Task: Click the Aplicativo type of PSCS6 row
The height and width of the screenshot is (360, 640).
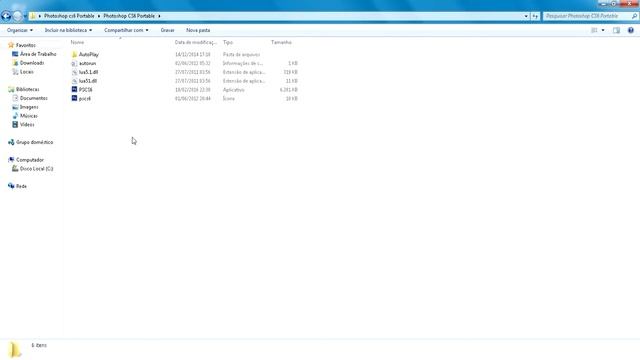Action: tap(233, 90)
